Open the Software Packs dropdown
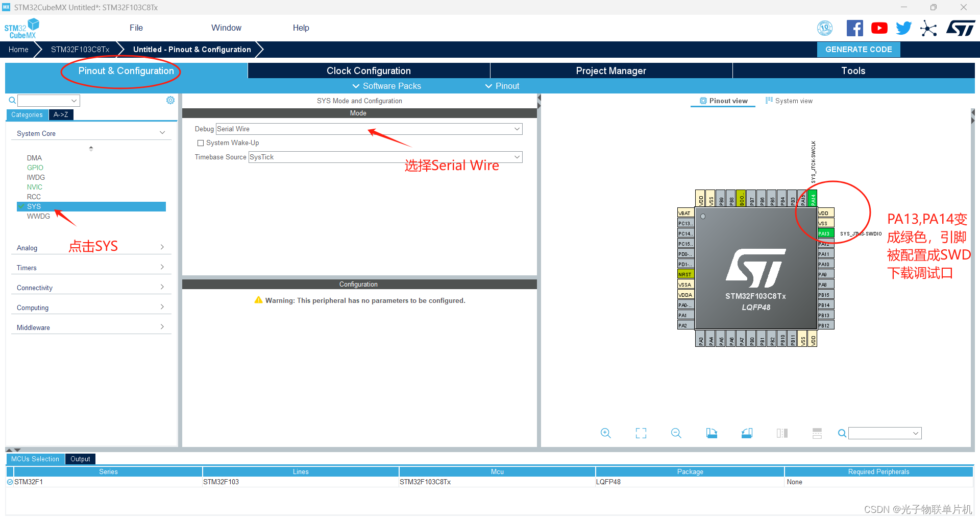The width and height of the screenshot is (980, 519). tap(387, 86)
